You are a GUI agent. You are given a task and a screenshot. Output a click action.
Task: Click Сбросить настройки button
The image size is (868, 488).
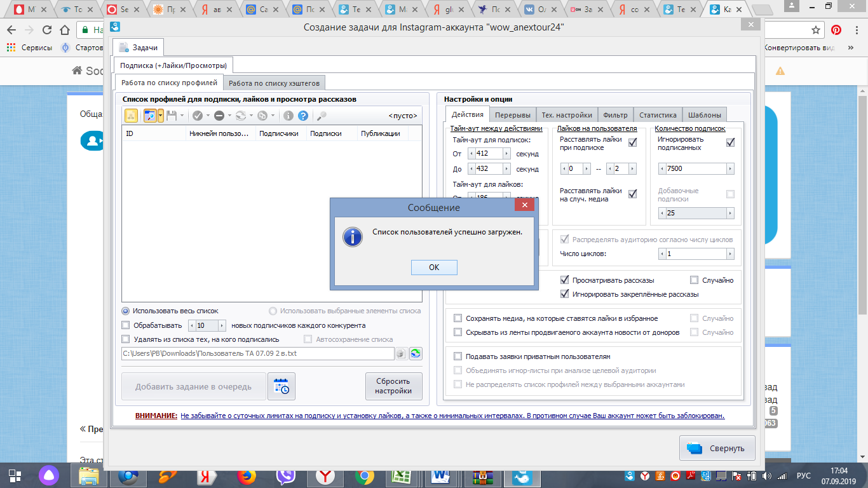point(393,386)
